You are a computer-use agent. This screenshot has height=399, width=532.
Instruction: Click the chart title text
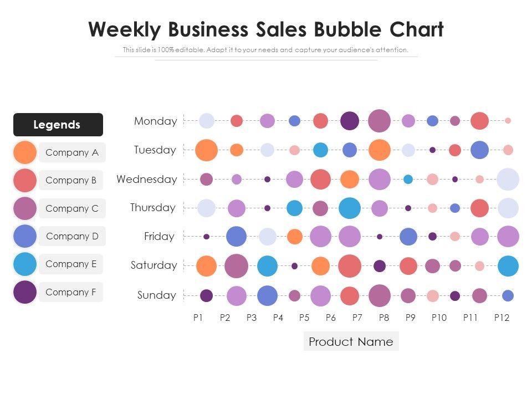(x=266, y=29)
